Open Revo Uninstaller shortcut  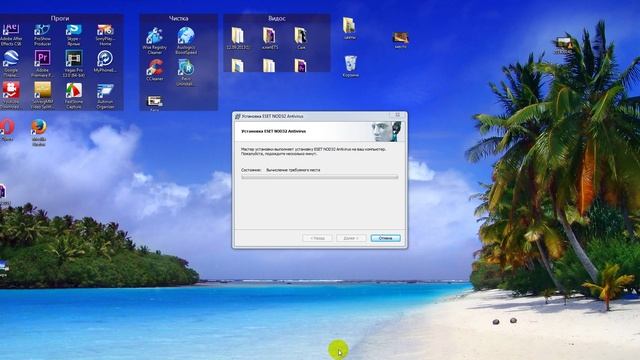click(186, 72)
